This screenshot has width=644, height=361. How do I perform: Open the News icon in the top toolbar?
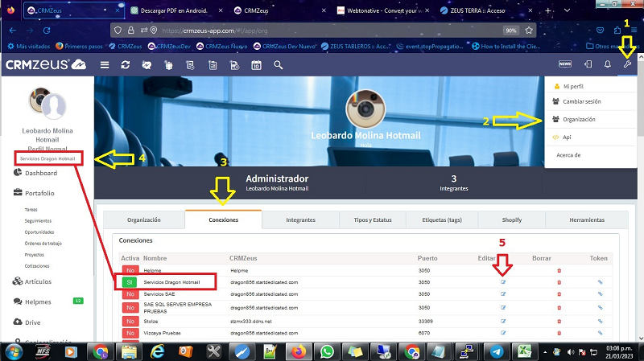[565, 64]
